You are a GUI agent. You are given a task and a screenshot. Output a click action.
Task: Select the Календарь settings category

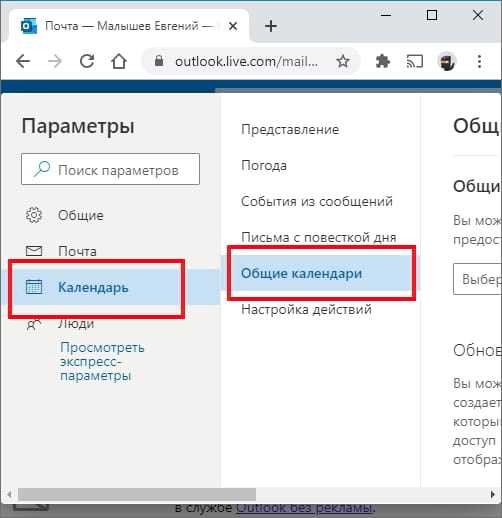click(110, 287)
